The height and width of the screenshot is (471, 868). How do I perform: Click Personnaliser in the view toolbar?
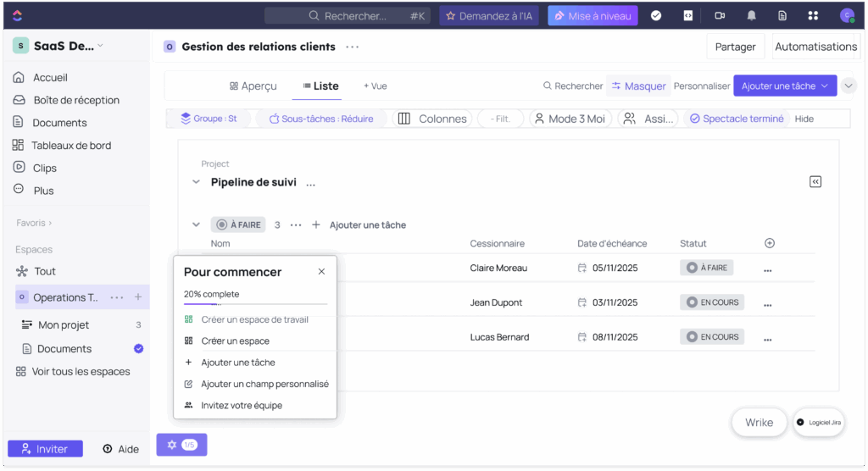[x=701, y=86]
